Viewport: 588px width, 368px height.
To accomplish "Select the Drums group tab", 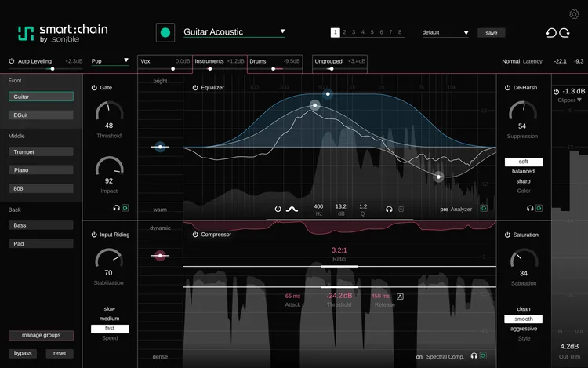I will (275, 64).
